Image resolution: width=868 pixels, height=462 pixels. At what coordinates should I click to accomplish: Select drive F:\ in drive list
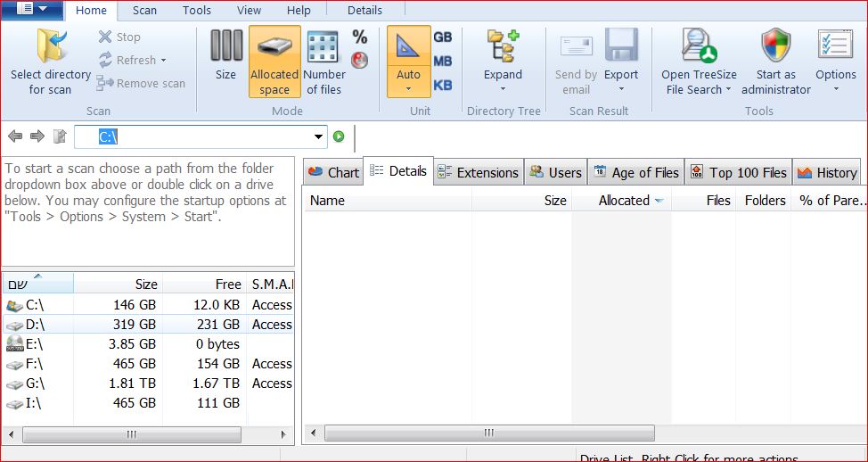coord(148,364)
